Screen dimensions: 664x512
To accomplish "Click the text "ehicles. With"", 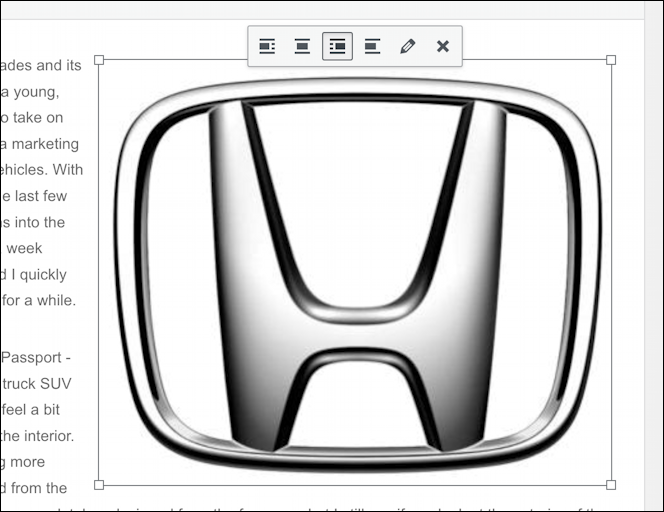I will pyautogui.click(x=42, y=170).
